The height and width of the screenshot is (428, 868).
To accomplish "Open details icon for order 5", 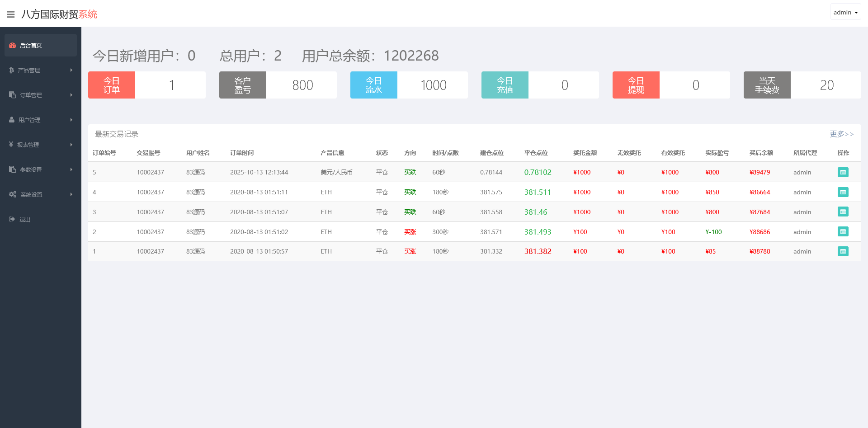I will [x=843, y=172].
